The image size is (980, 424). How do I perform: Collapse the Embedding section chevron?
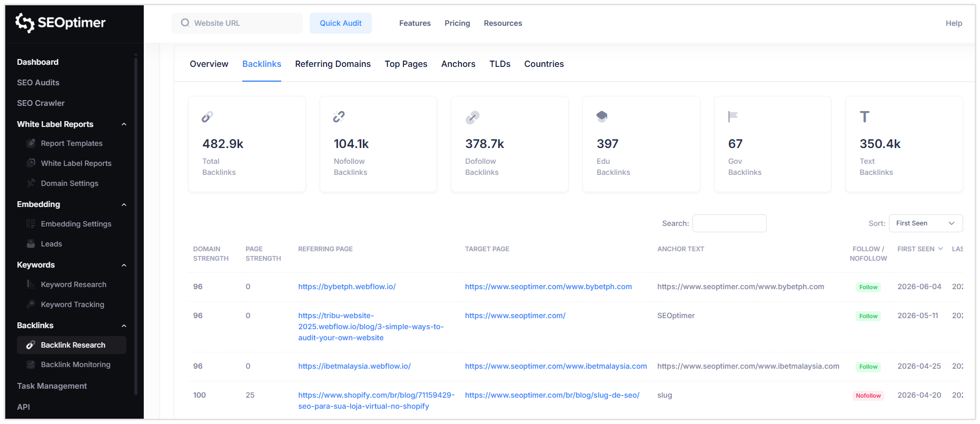point(124,204)
